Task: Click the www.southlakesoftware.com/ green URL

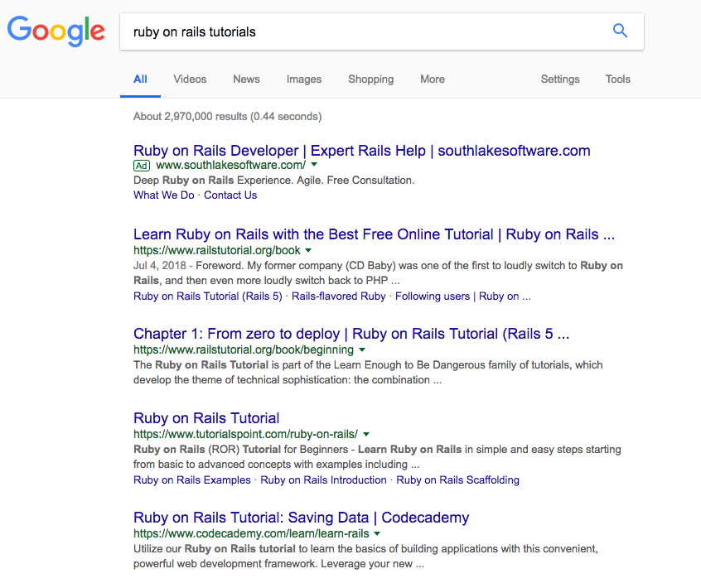Action: pos(231,165)
